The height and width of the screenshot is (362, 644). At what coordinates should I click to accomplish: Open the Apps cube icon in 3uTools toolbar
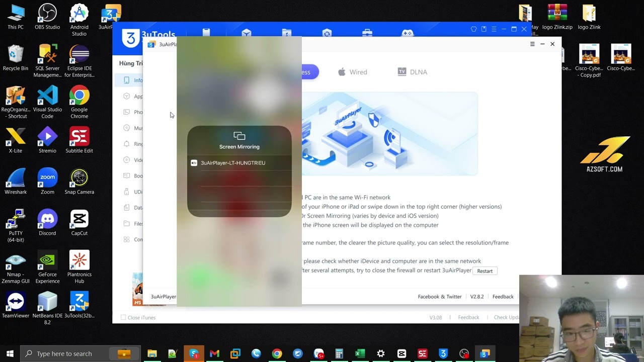247,33
